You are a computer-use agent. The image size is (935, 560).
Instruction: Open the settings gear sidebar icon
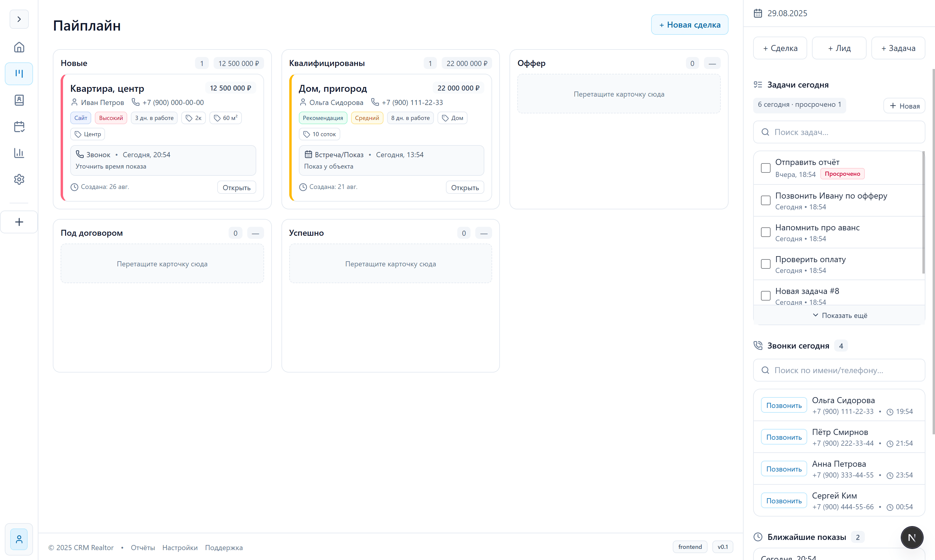point(19,179)
